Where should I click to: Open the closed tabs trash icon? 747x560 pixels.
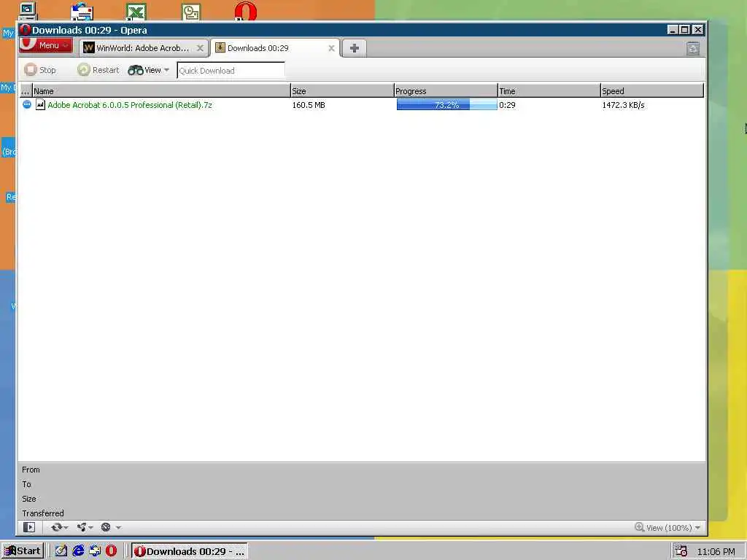tap(693, 48)
